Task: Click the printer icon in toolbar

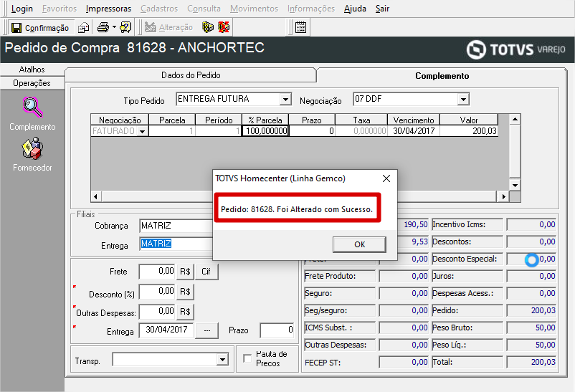Action: (103, 27)
